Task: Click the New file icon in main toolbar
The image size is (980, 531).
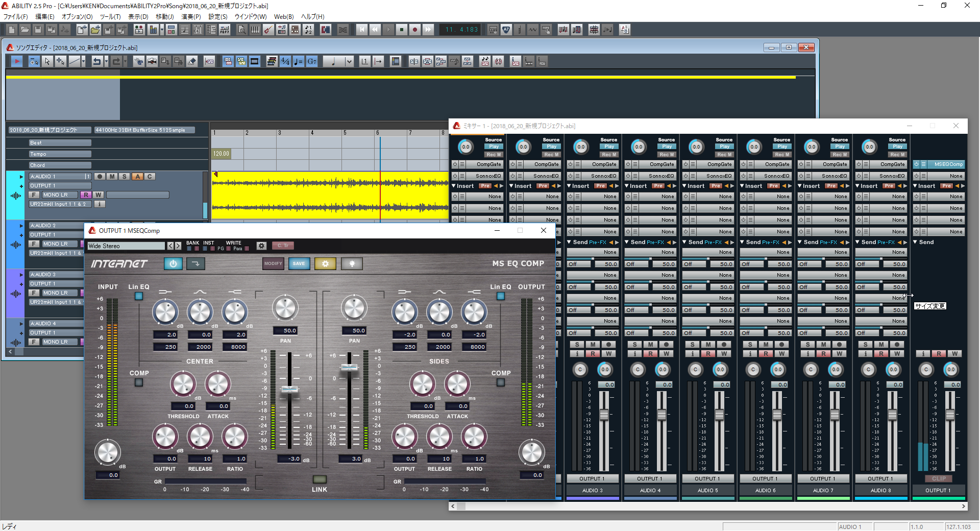Action: [11, 30]
